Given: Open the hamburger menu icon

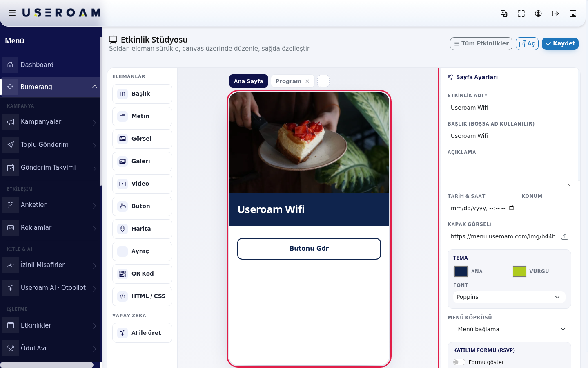Looking at the screenshot, I should (x=12, y=13).
